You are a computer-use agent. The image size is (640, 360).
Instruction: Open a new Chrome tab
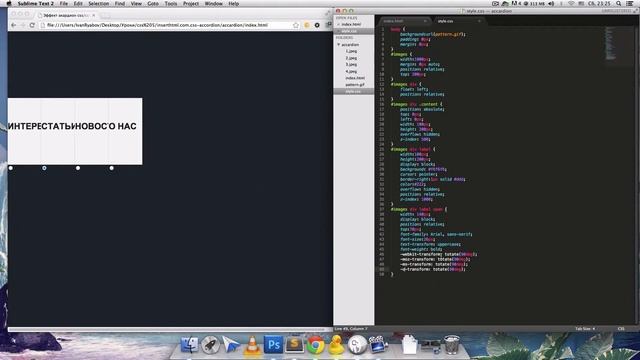pos(105,15)
